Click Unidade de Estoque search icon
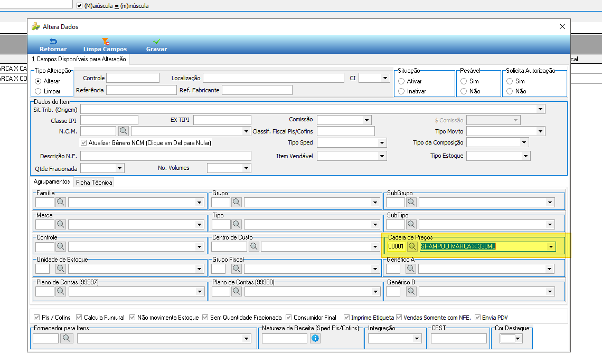 pos(60,269)
